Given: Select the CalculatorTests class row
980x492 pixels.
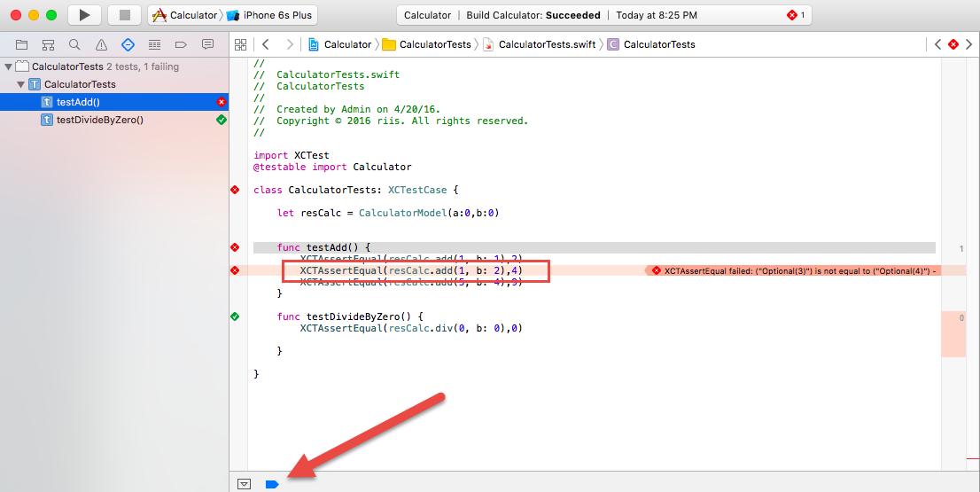Looking at the screenshot, I should click(114, 83).
